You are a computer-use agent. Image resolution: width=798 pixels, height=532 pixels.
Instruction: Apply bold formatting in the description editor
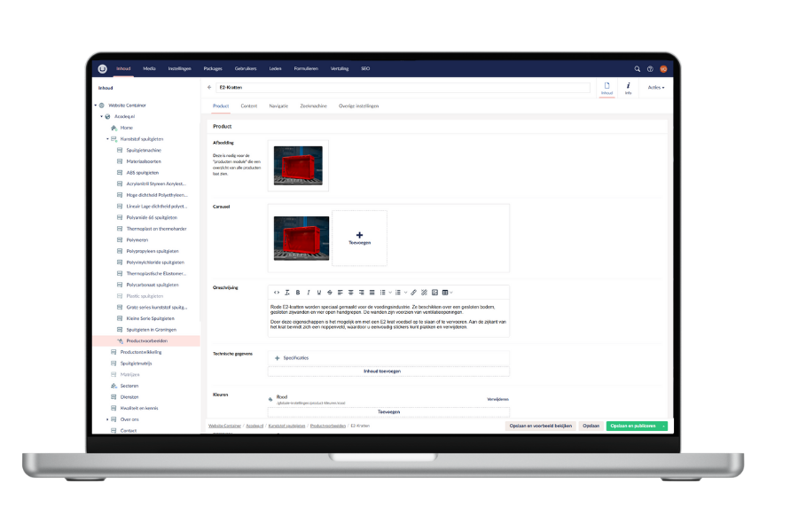pos(298,293)
